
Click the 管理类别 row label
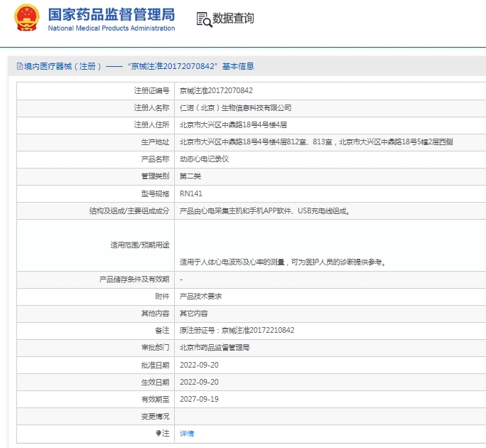[156, 176]
